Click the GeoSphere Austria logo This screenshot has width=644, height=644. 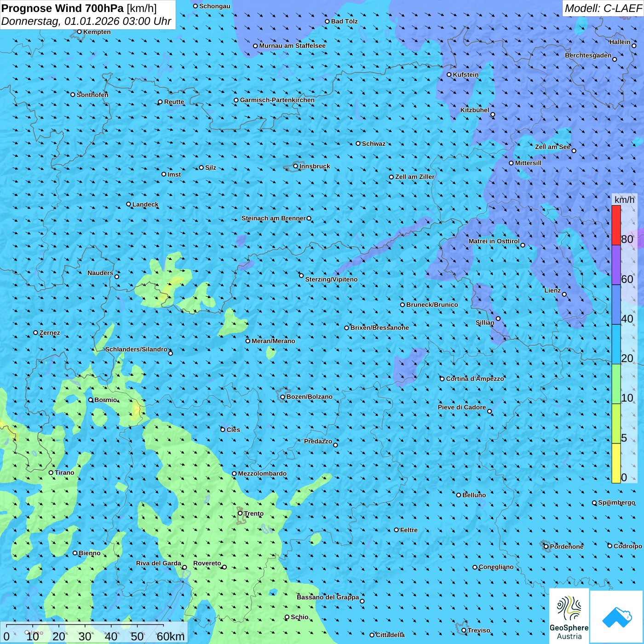click(569, 616)
